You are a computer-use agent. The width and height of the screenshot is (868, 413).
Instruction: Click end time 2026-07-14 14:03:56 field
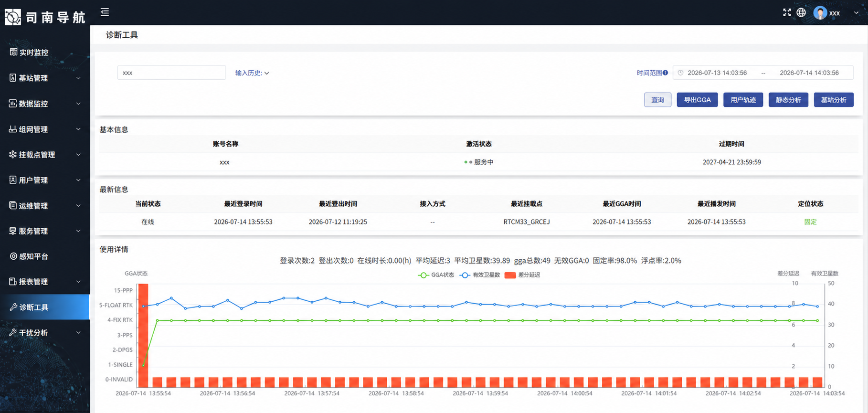click(809, 73)
